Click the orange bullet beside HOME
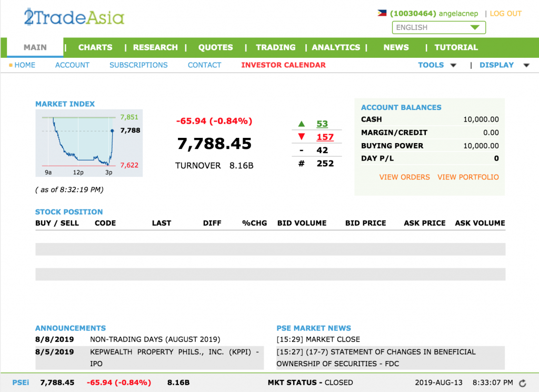Viewport: 539px width, 392px height. 11,65
